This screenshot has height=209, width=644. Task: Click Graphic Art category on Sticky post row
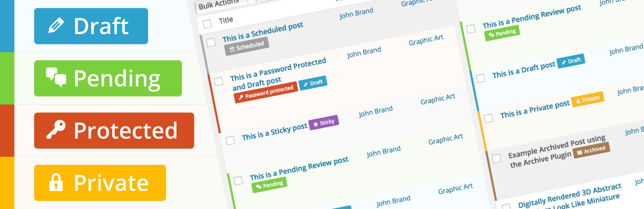tap(438, 99)
